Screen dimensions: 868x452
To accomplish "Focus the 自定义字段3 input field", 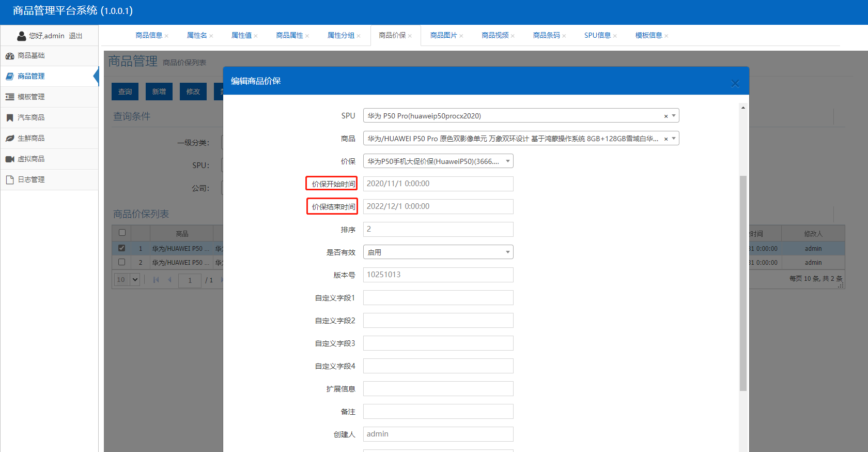I will [438, 343].
